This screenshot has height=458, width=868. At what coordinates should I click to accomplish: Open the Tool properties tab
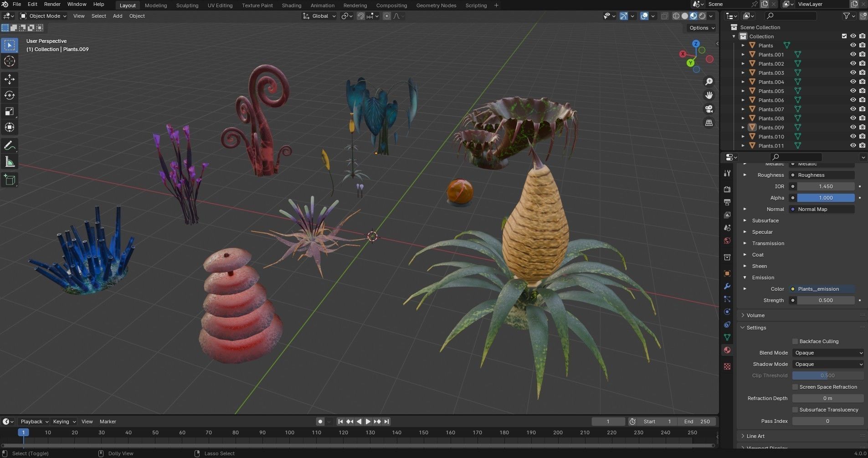pos(727,173)
